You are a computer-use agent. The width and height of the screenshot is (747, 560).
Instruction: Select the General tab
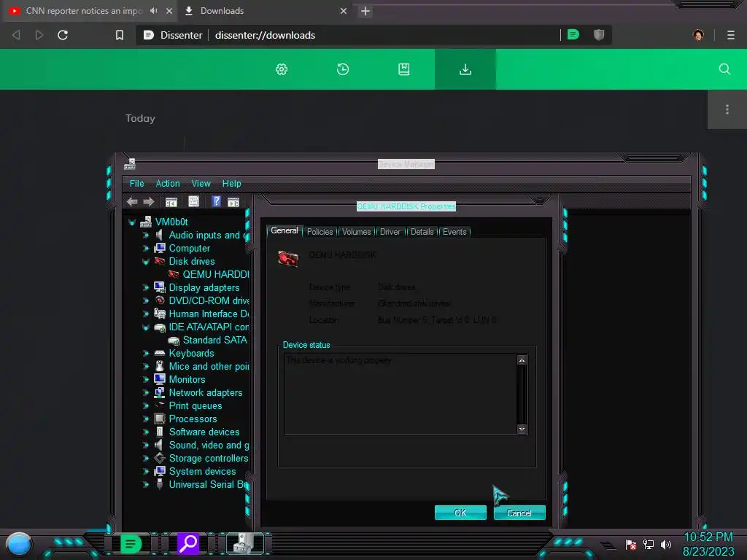coord(285,230)
